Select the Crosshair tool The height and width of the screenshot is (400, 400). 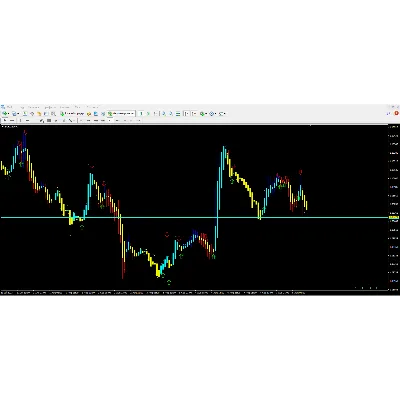click(12, 120)
